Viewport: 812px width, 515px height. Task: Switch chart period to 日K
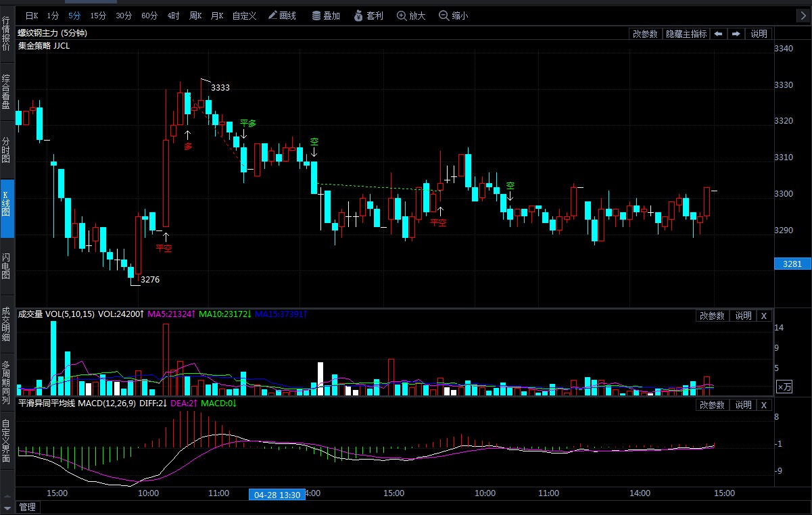[31, 16]
